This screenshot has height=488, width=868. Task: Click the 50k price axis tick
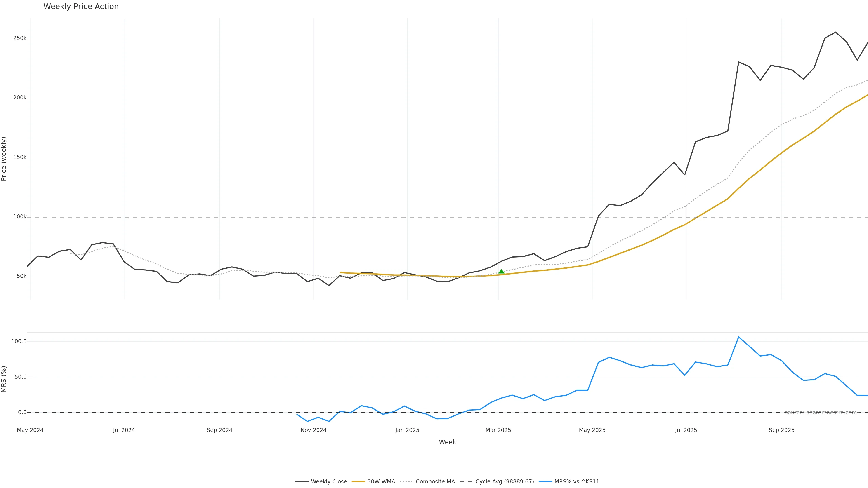pos(21,276)
